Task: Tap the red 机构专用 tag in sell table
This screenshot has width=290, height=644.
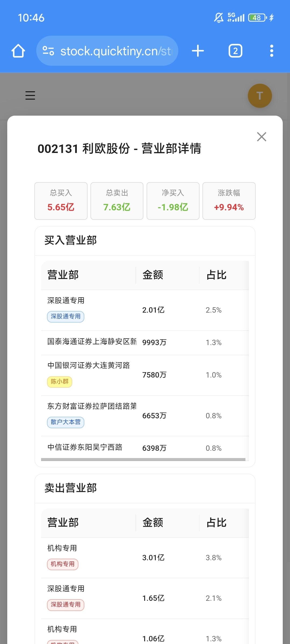Action: [63, 564]
